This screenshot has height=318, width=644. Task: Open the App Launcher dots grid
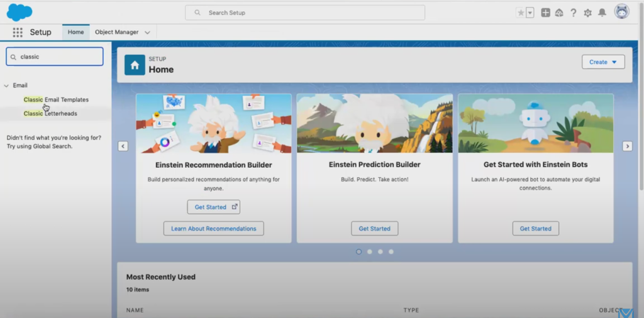(x=18, y=33)
